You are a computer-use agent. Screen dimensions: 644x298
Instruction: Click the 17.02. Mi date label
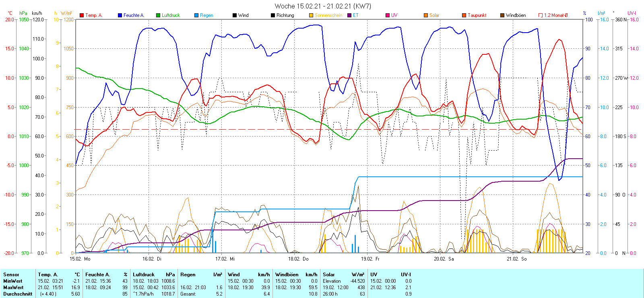tap(225, 259)
